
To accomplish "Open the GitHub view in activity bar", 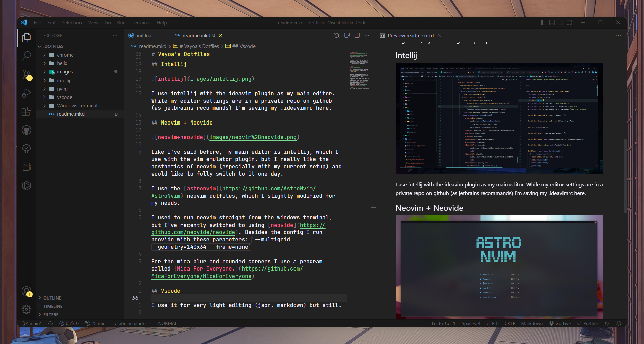I will point(26,130).
